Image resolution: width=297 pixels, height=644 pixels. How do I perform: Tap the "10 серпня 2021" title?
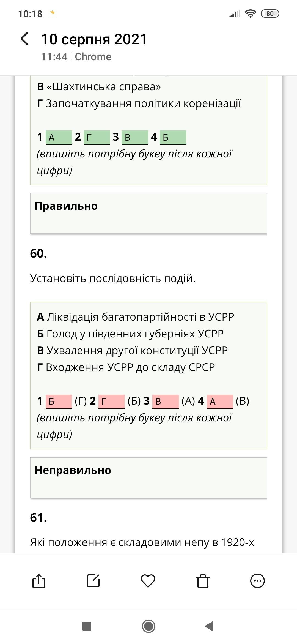click(94, 39)
